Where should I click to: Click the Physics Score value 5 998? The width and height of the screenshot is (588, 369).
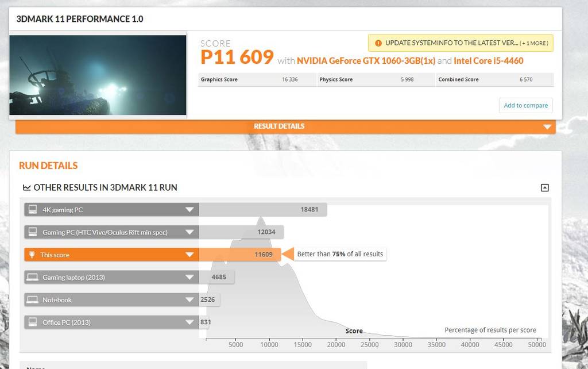point(407,79)
